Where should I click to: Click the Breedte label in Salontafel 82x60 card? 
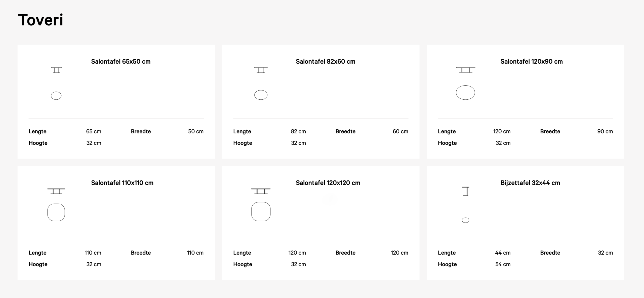pos(345,131)
